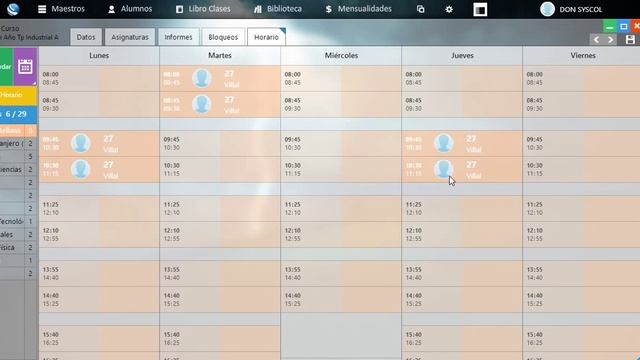Select Martes 10:30 time slot

pos(220,169)
